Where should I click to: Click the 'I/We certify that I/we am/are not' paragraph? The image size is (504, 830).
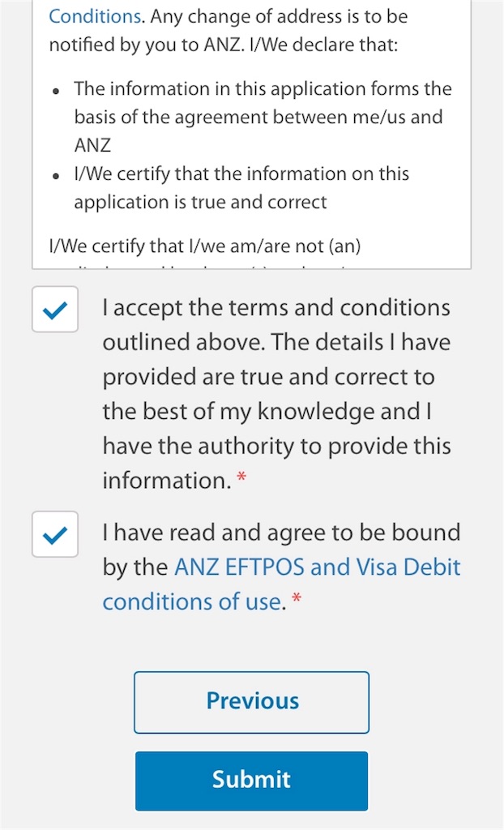click(x=204, y=246)
